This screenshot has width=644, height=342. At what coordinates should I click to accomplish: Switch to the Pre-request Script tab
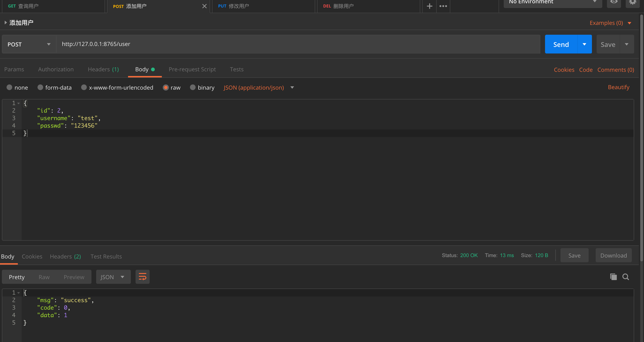point(192,69)
